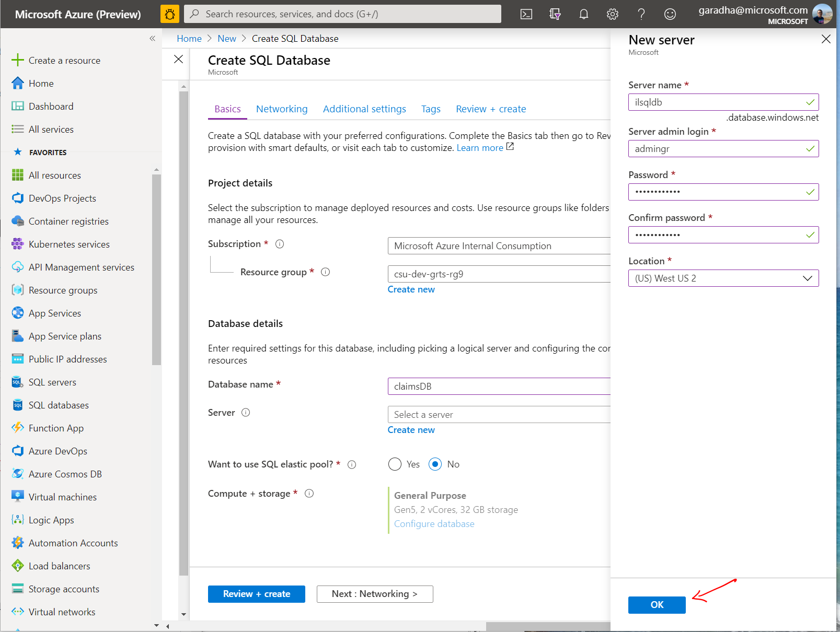Click the Password field
Screen dimensions: 840x632
[723, 192]
